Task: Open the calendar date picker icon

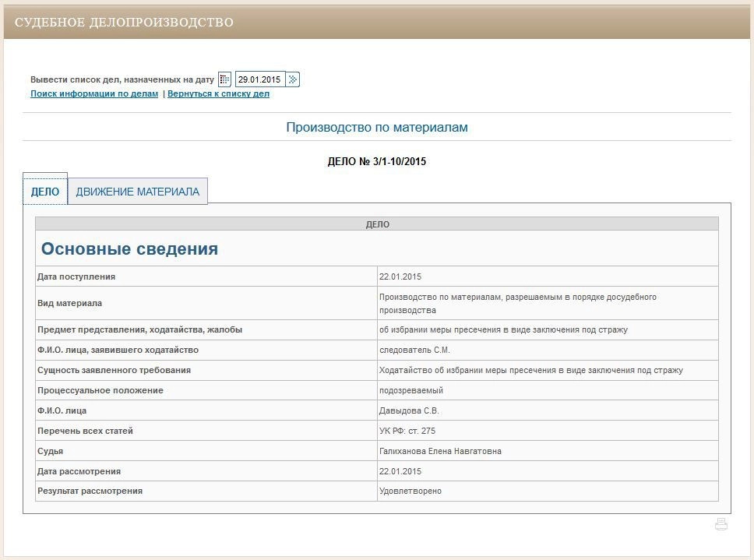Action: tap(224, 79)
